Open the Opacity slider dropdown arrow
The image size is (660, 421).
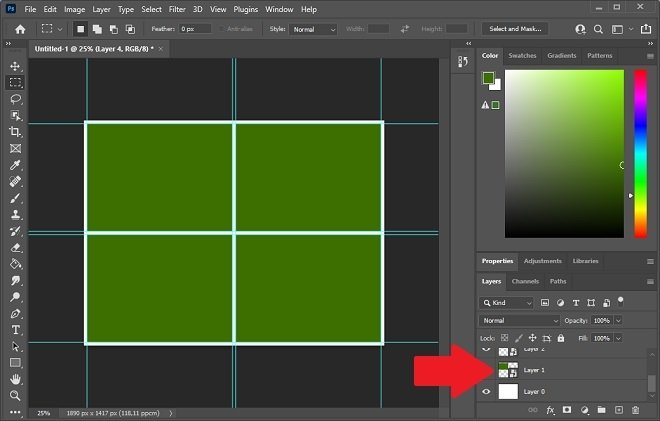(618, 320)
